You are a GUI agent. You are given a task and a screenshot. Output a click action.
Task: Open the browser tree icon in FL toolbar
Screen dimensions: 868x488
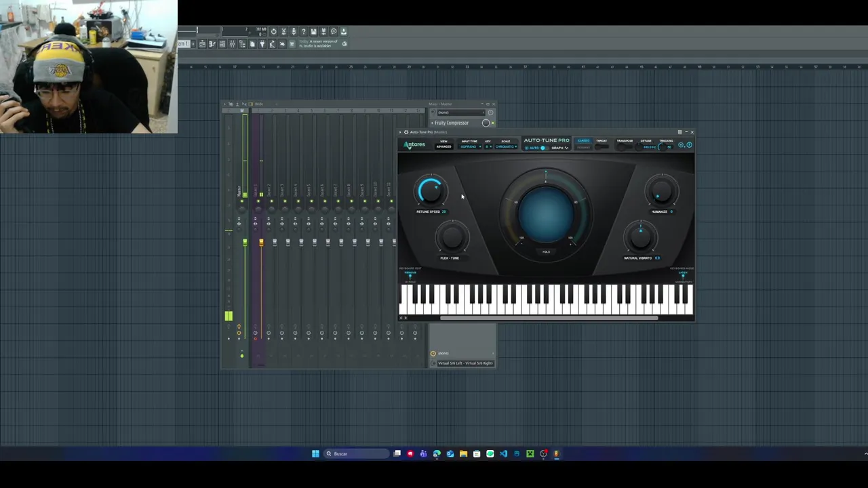point(242,44)
